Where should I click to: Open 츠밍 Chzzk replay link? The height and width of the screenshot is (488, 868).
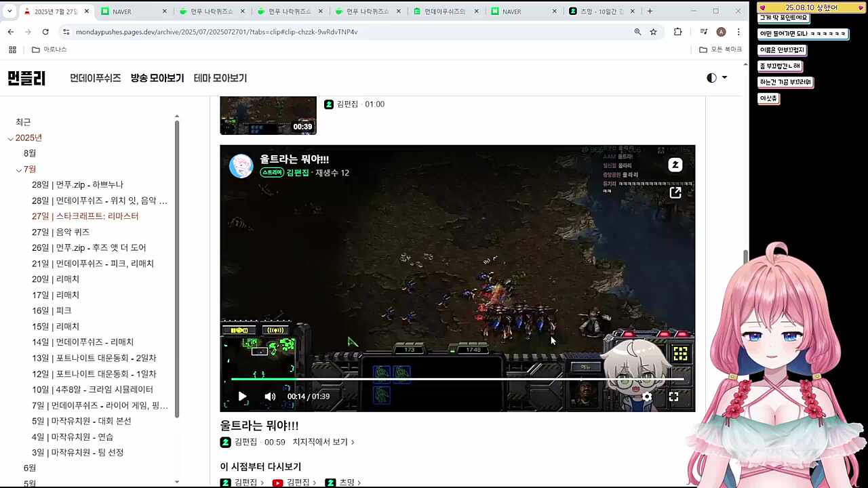click(342, 483)
